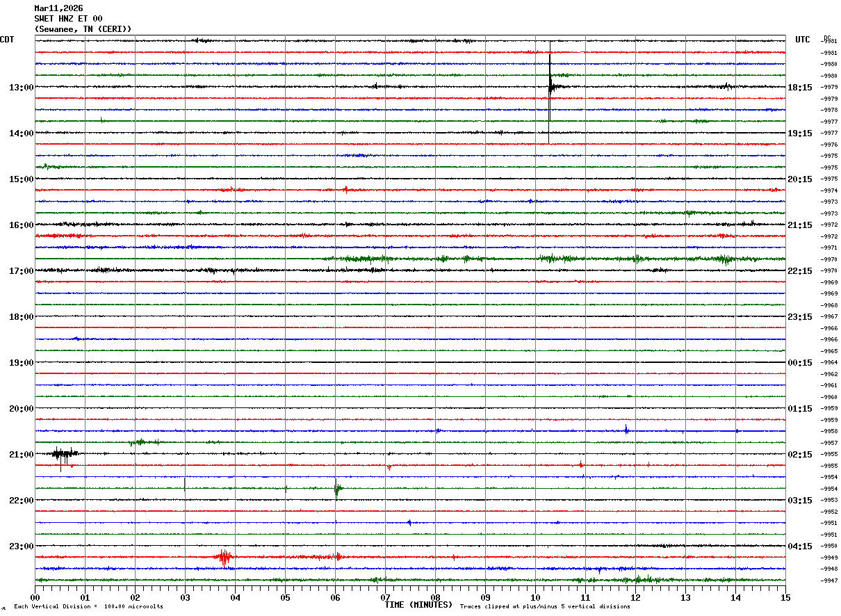
Task: Click minute tick label 05 on bottom axis
Action: (285, 597)
